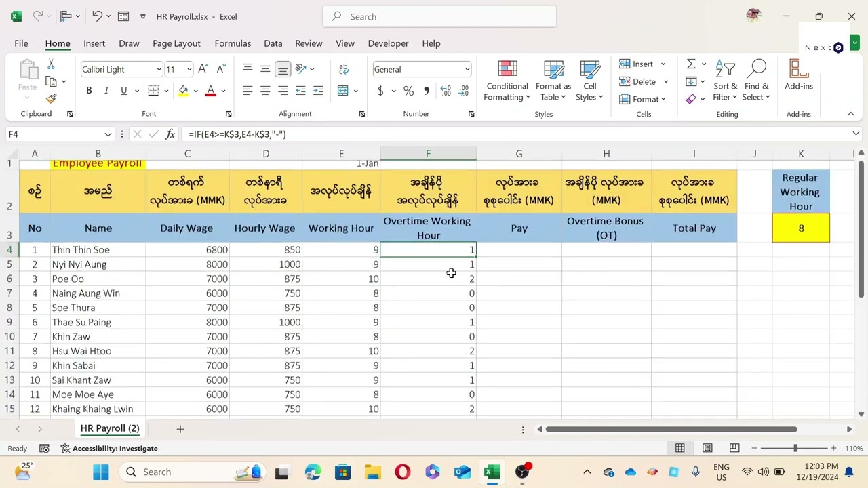Click the Orientation text angle icon
Viewport: 868px width, 488px height.
click(x=301, y=68)
